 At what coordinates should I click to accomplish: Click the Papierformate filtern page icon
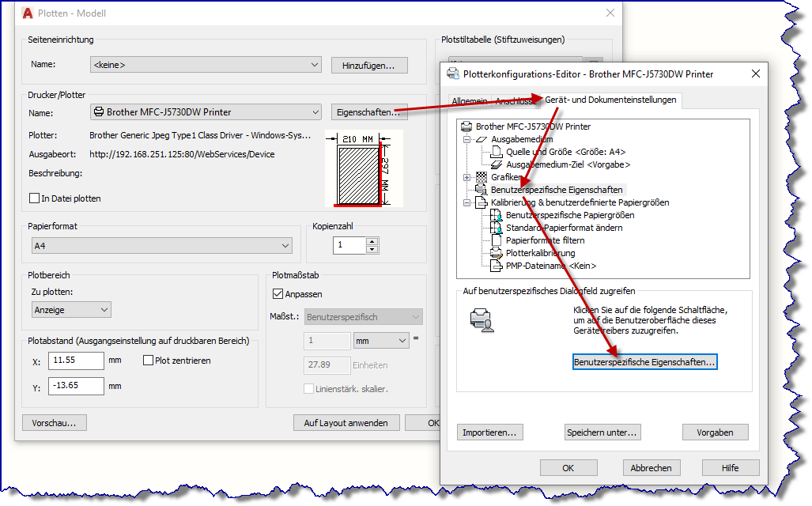click(497, 240)
